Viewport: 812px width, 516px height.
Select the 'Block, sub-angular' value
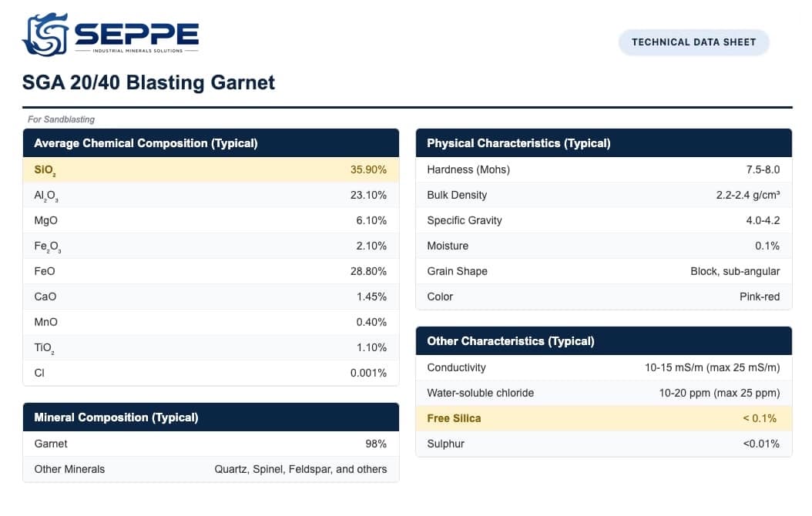735,271
